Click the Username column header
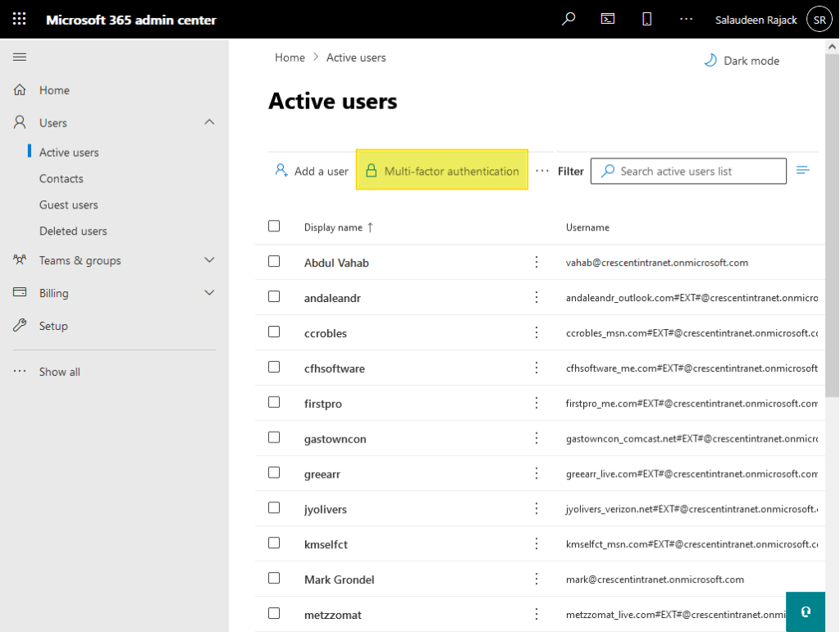Image resolution: width=840 pixels, height=632 pixels. (587, 227)
